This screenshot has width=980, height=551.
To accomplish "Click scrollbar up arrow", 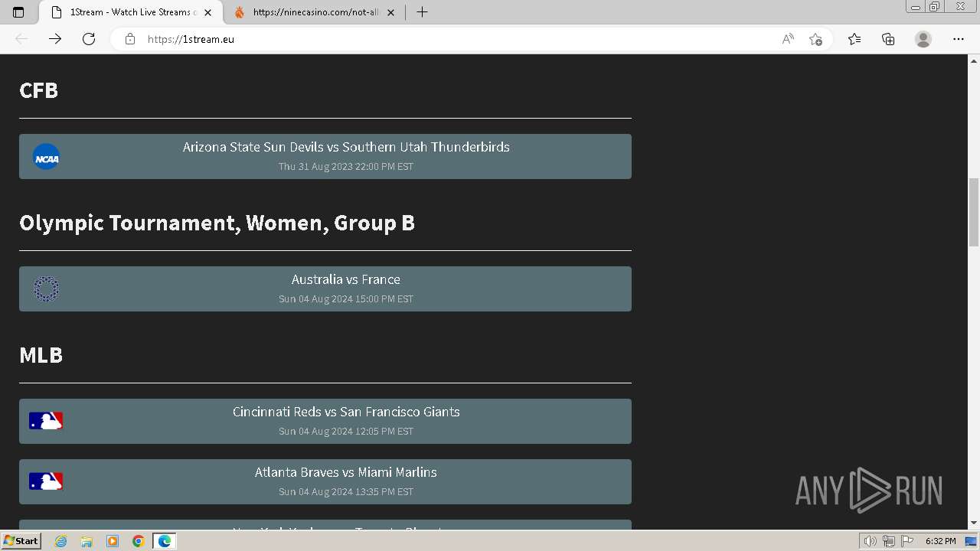I will (x=974, y=60).
